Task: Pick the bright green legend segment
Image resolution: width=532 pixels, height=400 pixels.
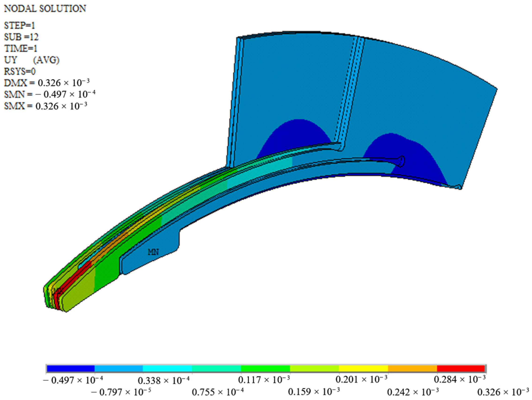Action: click(x=265, y=369)
